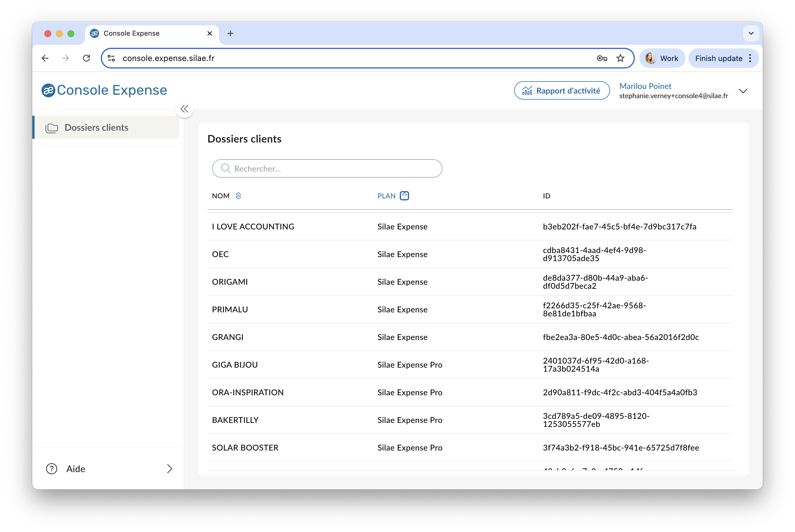Click OEC's ID starting cdba8431
795x532 pixels.
point(595,254)
